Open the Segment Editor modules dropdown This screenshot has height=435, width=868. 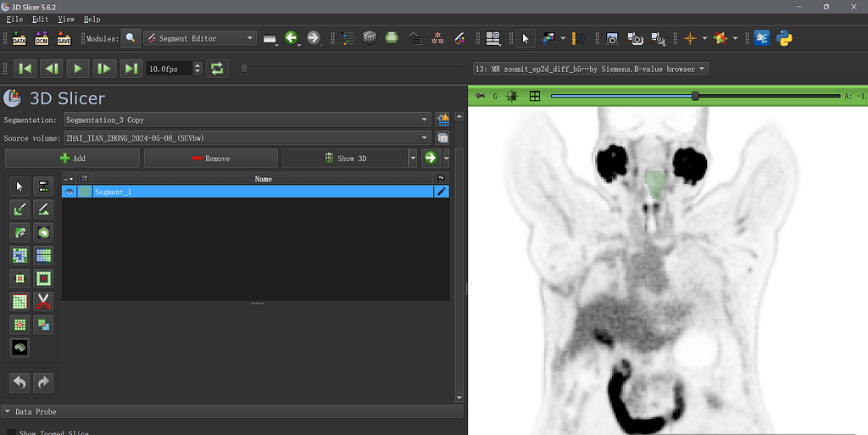pos(200,38)
